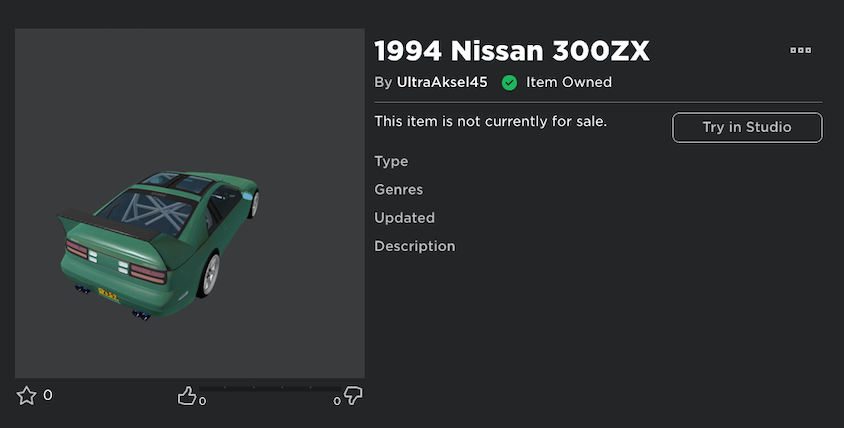This screenshot has width=844, height=428.
Task: Select the 1994 Nissan 300ZX title
Action: 511,49
